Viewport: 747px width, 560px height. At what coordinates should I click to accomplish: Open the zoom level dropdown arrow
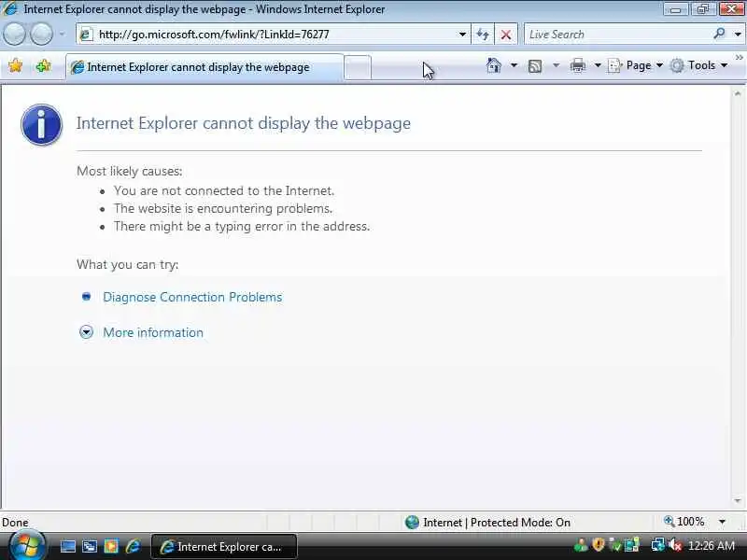[x=722, y=522]
